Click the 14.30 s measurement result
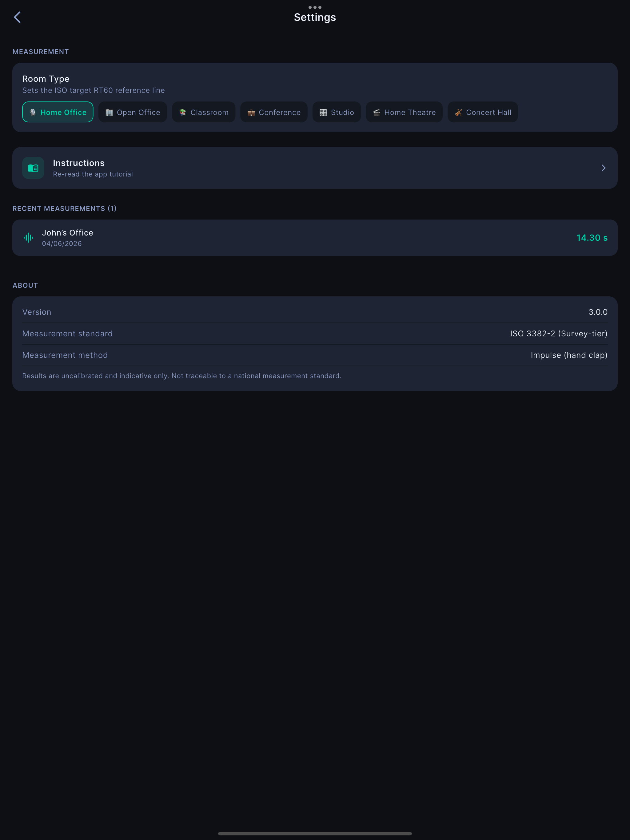 coord(592,238)
